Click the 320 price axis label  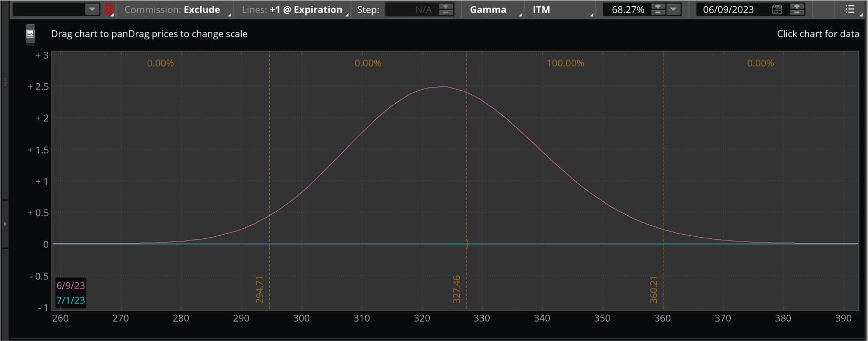click(422, 318)
